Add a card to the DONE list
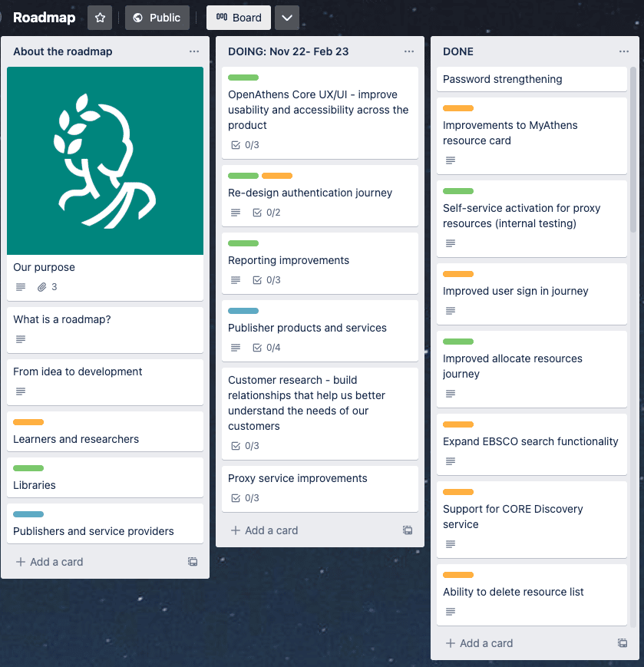This screenshot has height=667, width=644. click(x=479, y=643)
